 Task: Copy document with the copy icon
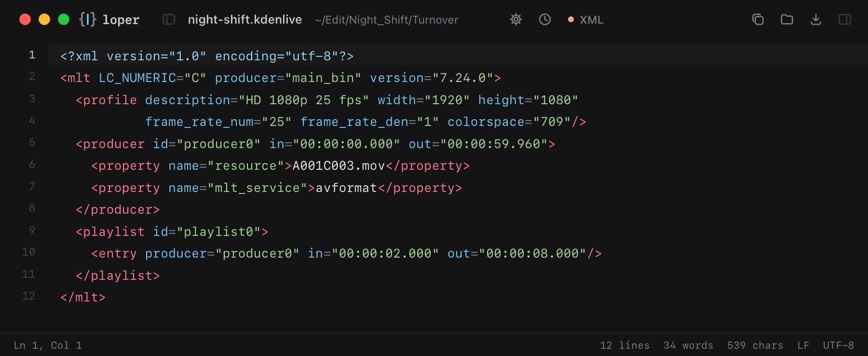[x=758, y=19]
